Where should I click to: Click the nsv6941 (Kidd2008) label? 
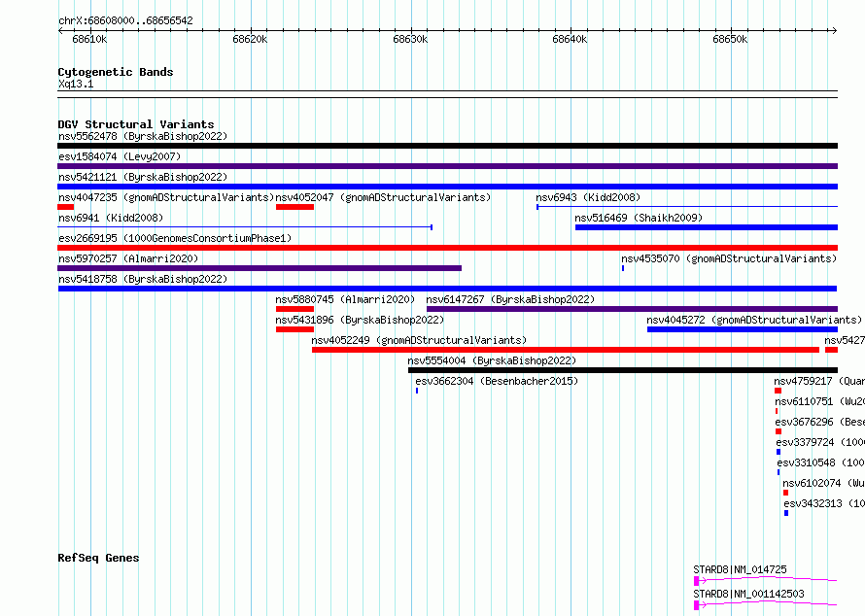(111, 218)
